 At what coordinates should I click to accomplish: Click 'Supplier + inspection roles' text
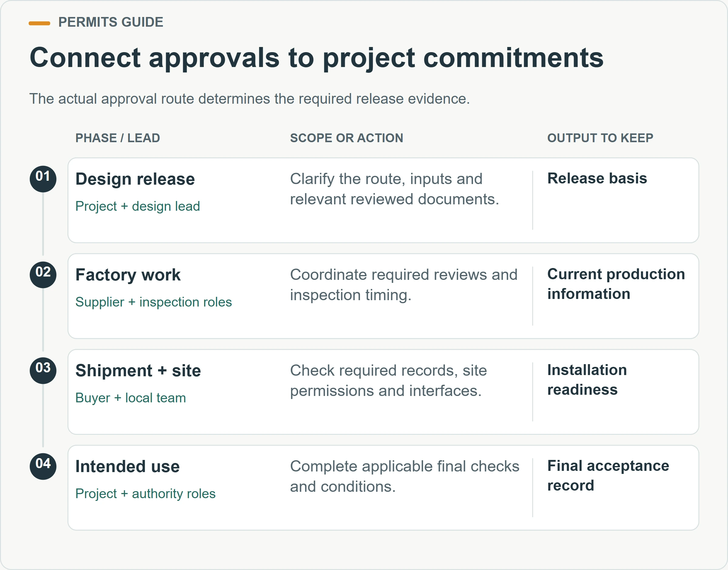(x=153, y=302)
